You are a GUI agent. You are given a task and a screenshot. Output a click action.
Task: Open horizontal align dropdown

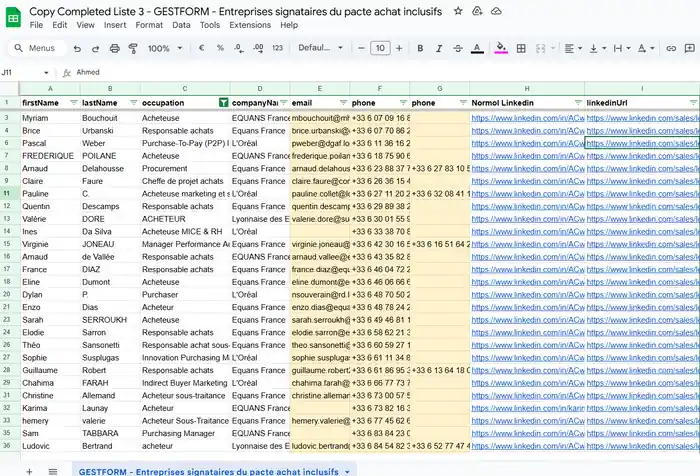pos(573,48)
